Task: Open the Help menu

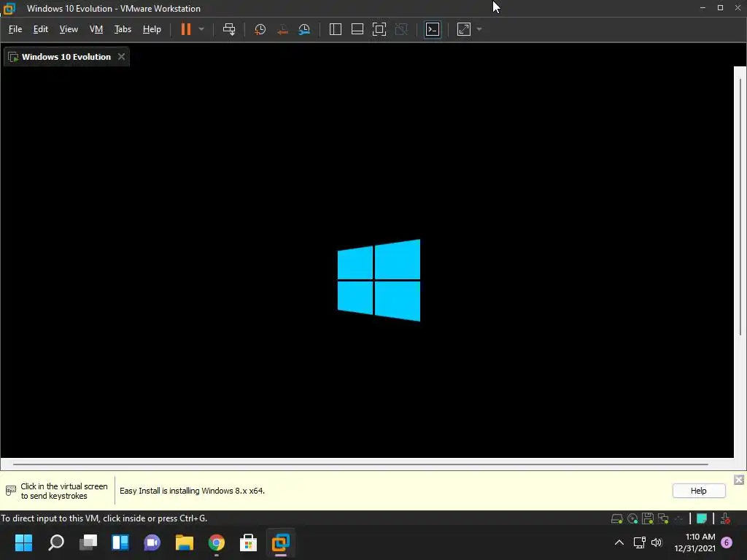Action: 152,29
